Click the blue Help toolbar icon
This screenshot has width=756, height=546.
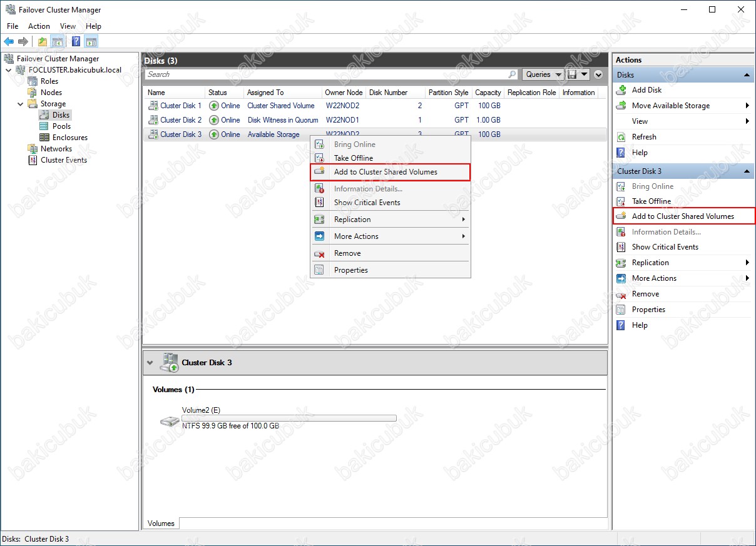click(x=76, y=42)
